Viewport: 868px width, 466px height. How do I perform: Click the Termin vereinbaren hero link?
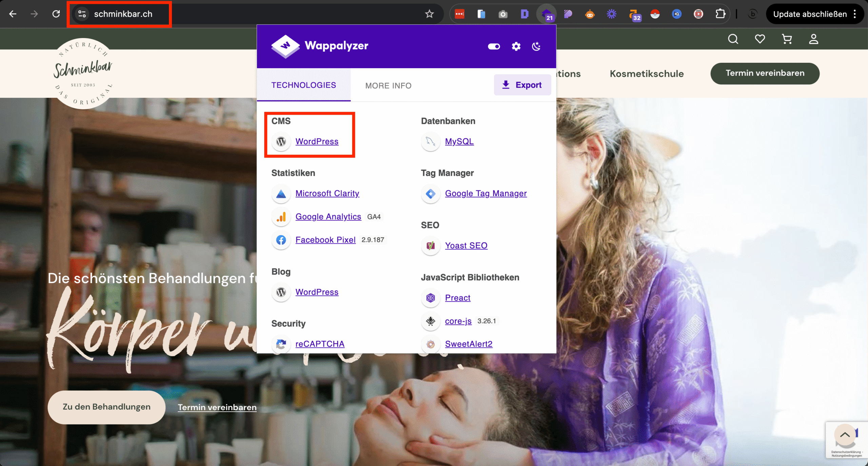click(217, 407)
